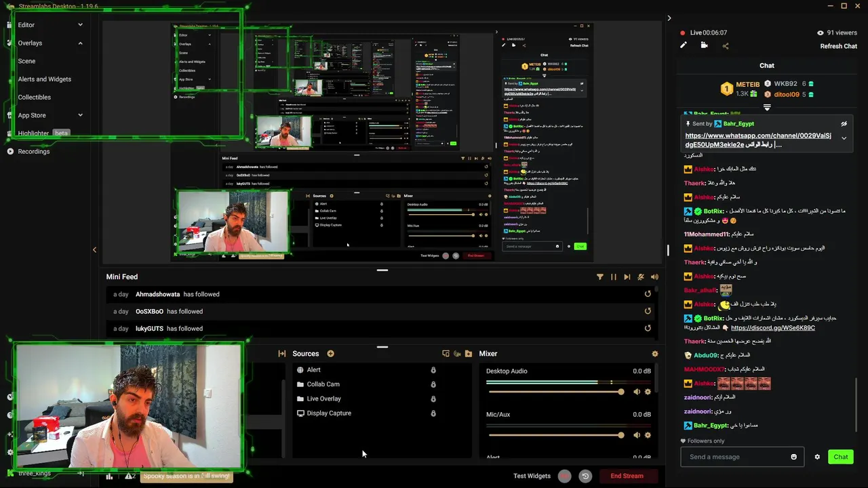Toggle the Mini Feed sound icon
Viewport: 868px width, 488px height.
(x=654, y=277)
